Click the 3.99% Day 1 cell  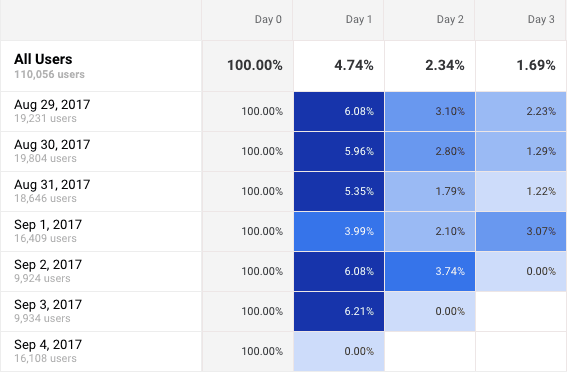(339, 231)
